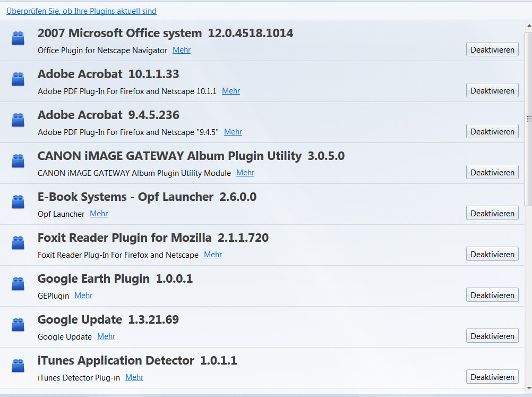The image size is (532, 397).
Task: Deactivate CANON iMAGE GATEWAY Album Plugin Utility
Action: (x=492, y=173)
